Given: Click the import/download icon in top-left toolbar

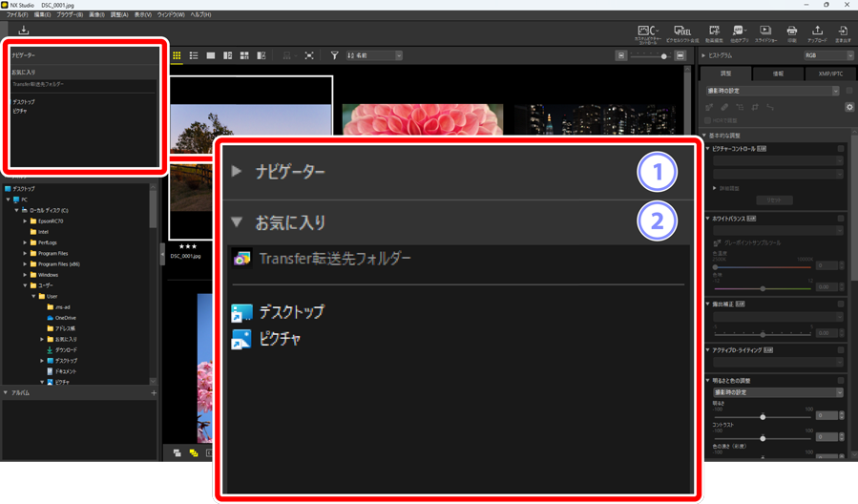Looking at the screenshot, I should (x=24, y=31).
